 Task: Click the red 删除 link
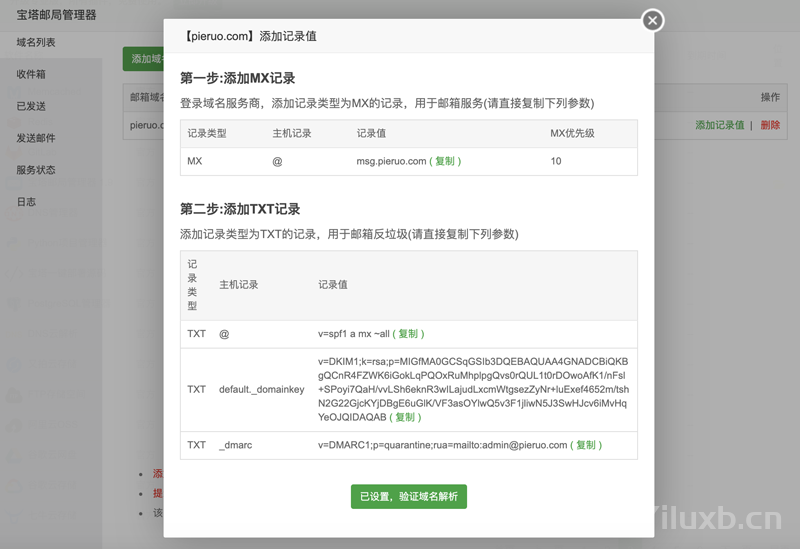click(x=770, y=125)
